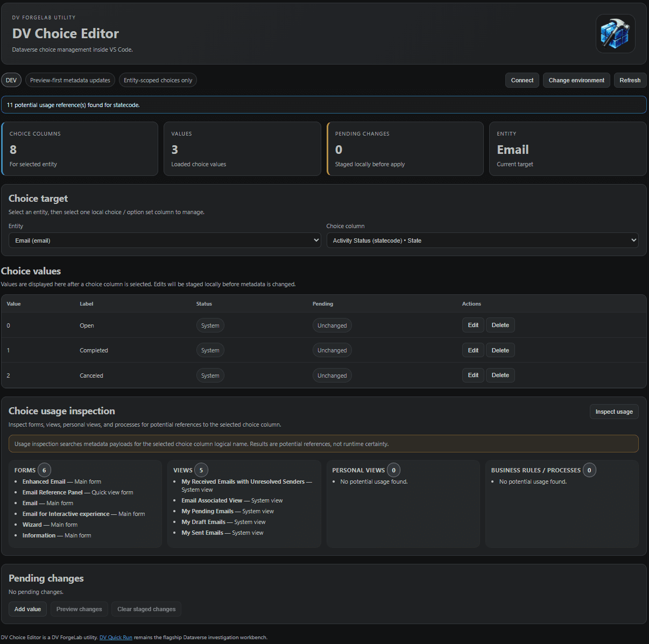This screenshot has width=649, height=644.
Task: Click the Status column header
Action: coord(204,304)
